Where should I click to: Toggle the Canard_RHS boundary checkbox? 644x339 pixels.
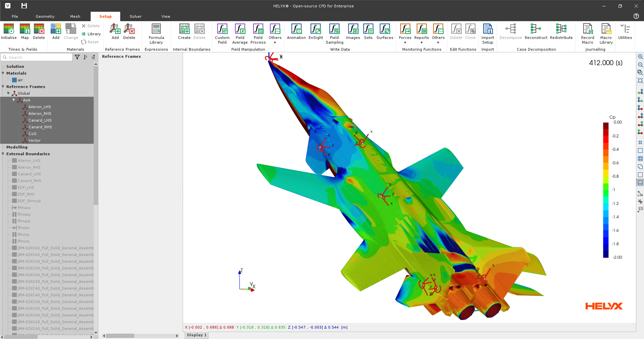[x=14, y=180]
